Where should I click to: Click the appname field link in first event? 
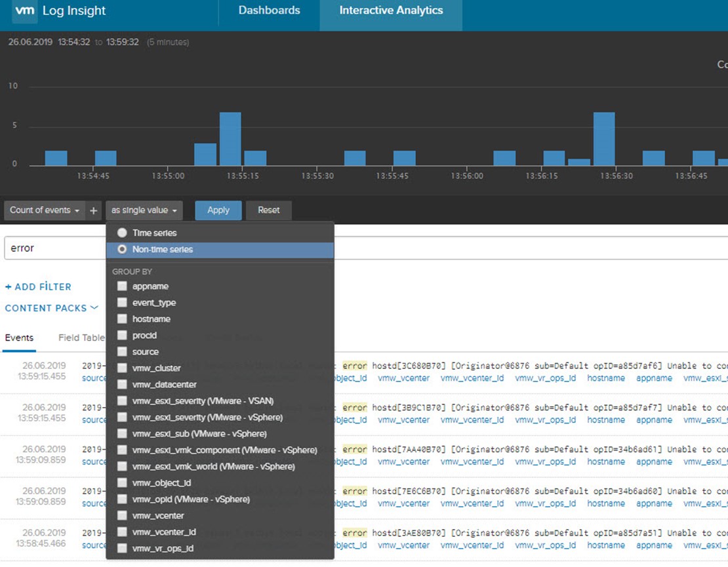pos(654,378)
